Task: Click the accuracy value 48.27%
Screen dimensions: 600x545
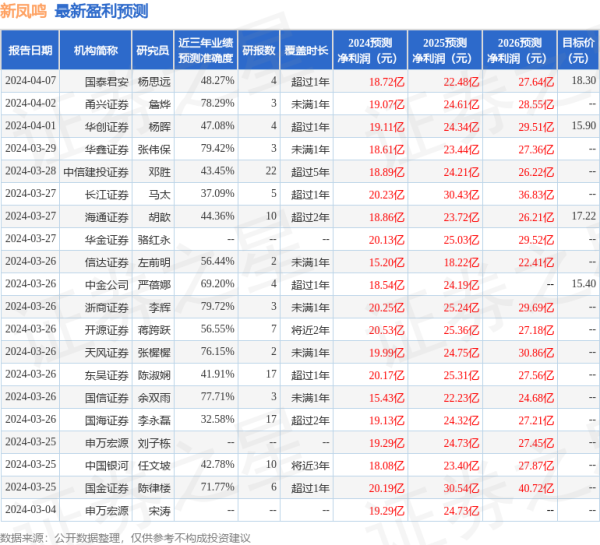Action: [217, 80]
